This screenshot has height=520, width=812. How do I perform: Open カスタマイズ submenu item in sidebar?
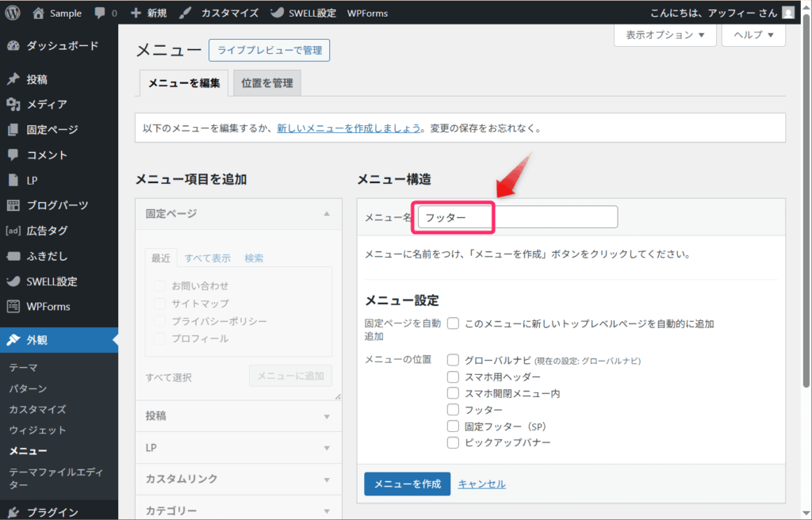tap(37, 409)
